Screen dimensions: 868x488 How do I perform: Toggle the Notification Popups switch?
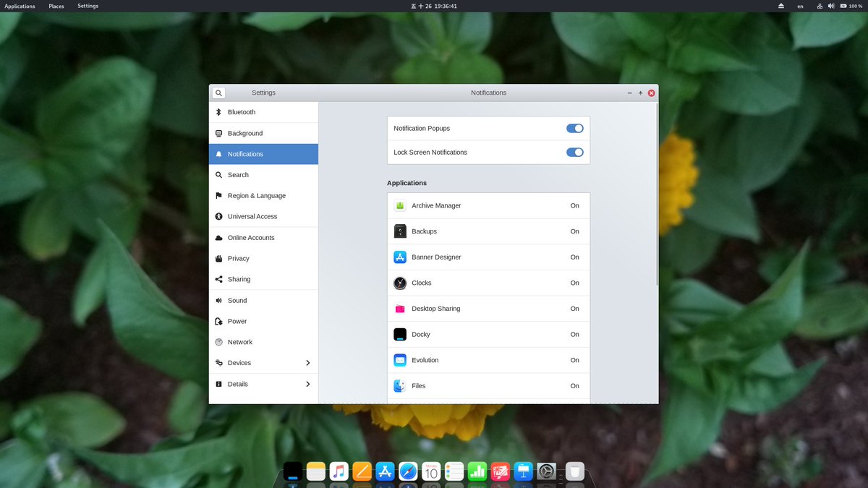pos(575,128)
